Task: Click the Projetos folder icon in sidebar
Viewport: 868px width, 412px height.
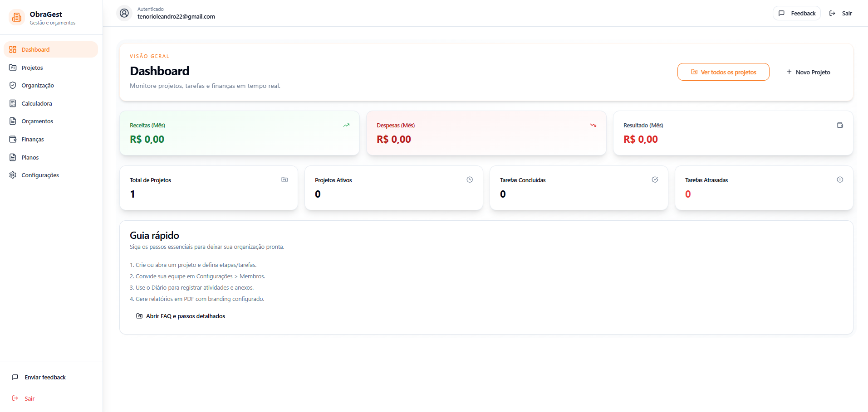Action: pyautogui.click(x=13, y=68)
